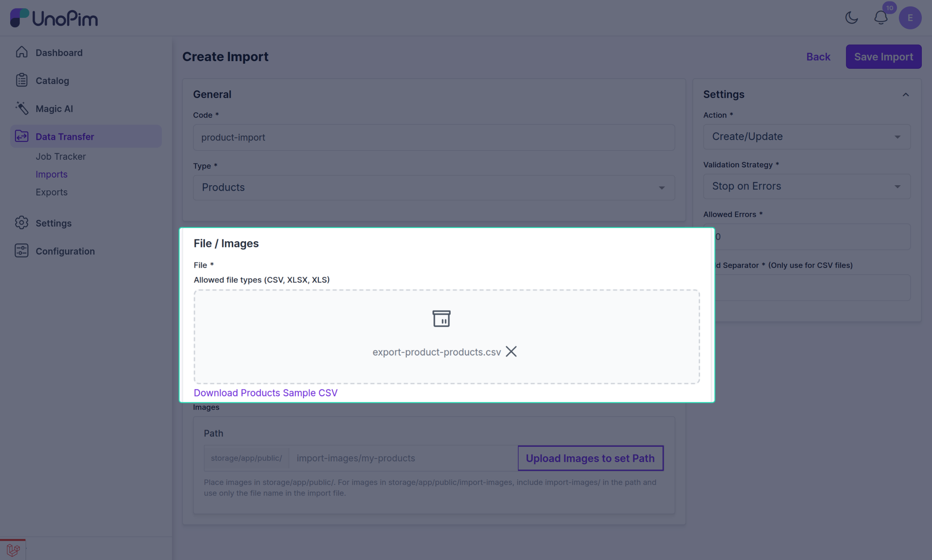This screenshot has height=560, width=932.
Task: Click the file upload box icon
Action: [441, 318]
